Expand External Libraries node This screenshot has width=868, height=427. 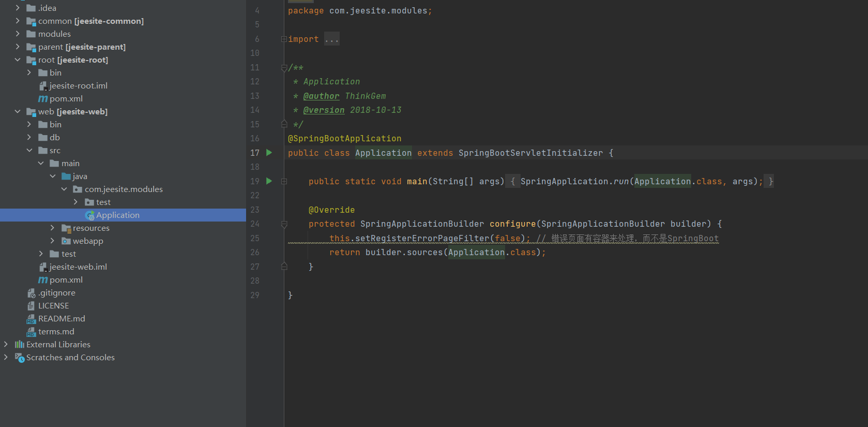coord(6,344)
